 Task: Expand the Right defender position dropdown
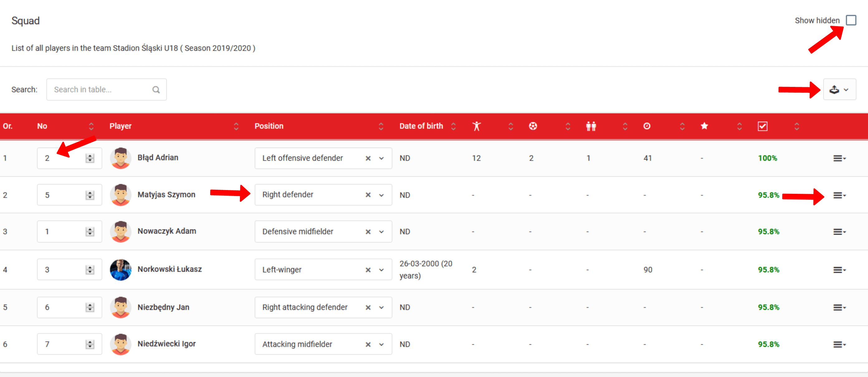click(x=381, y=195)
